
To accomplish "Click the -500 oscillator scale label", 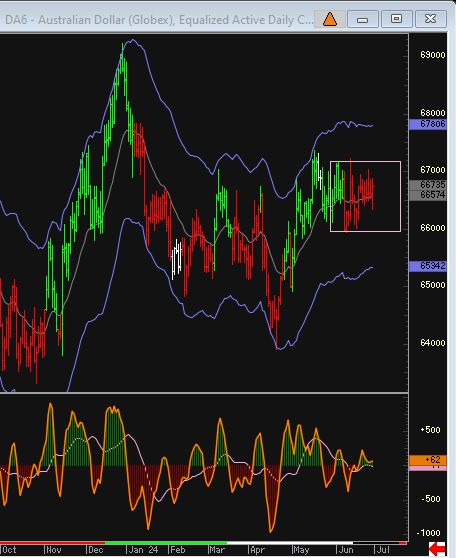I will [430, 499].
